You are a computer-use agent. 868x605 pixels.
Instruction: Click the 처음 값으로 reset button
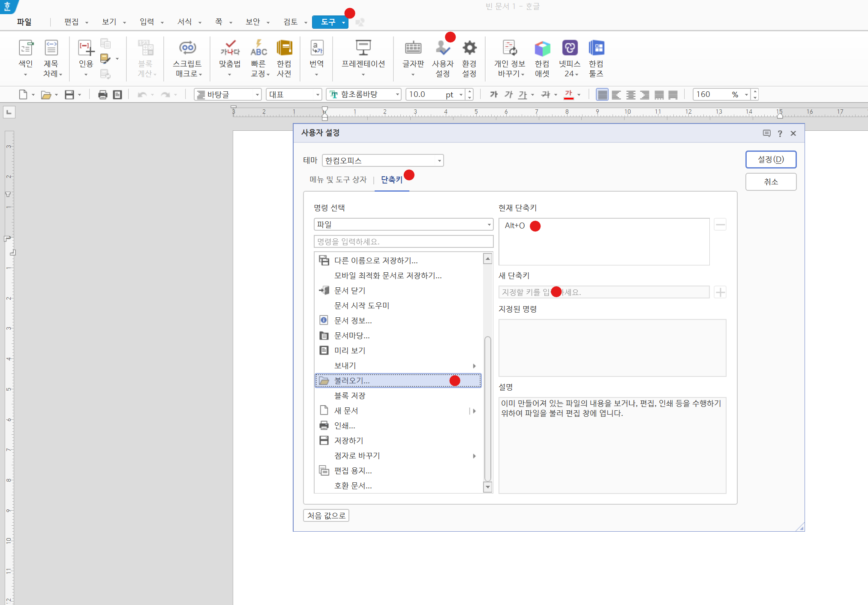pyautogui.click(x=326, y=515)
